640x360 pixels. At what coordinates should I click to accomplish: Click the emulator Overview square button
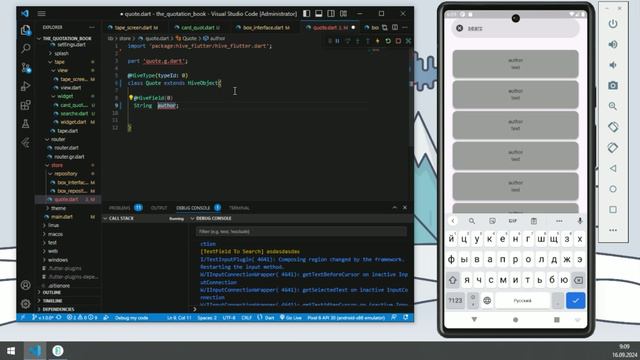[x=613, y=209]
